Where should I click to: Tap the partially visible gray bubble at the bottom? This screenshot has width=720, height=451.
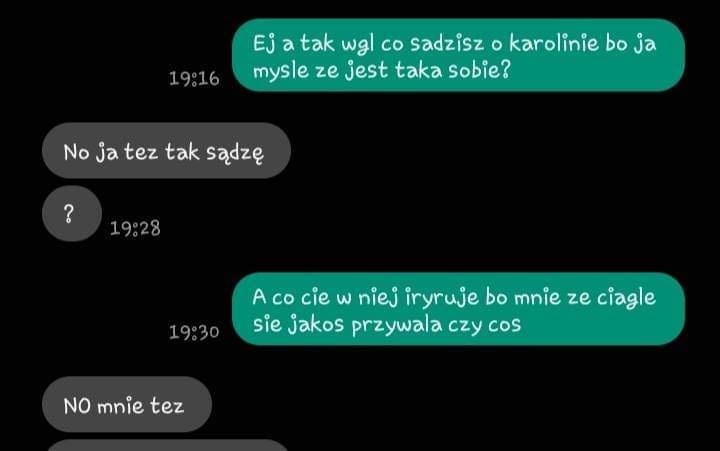[166, 445]
